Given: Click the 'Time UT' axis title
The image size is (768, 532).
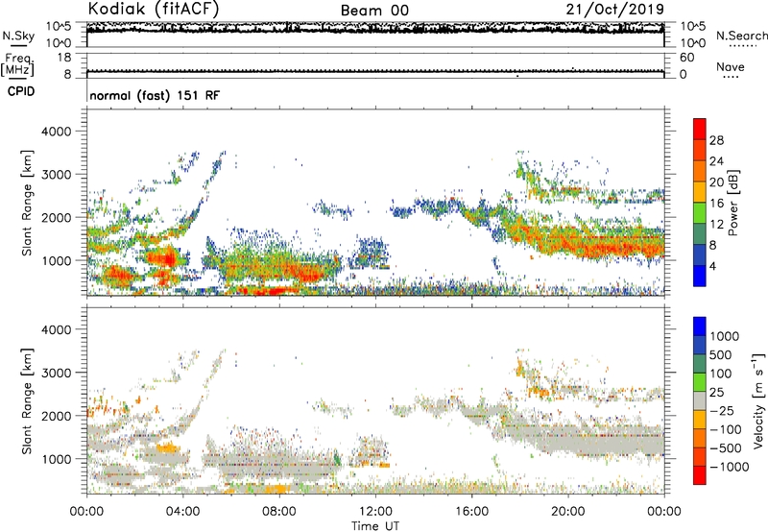Looking at the screenshot, I should click(375, 525).
